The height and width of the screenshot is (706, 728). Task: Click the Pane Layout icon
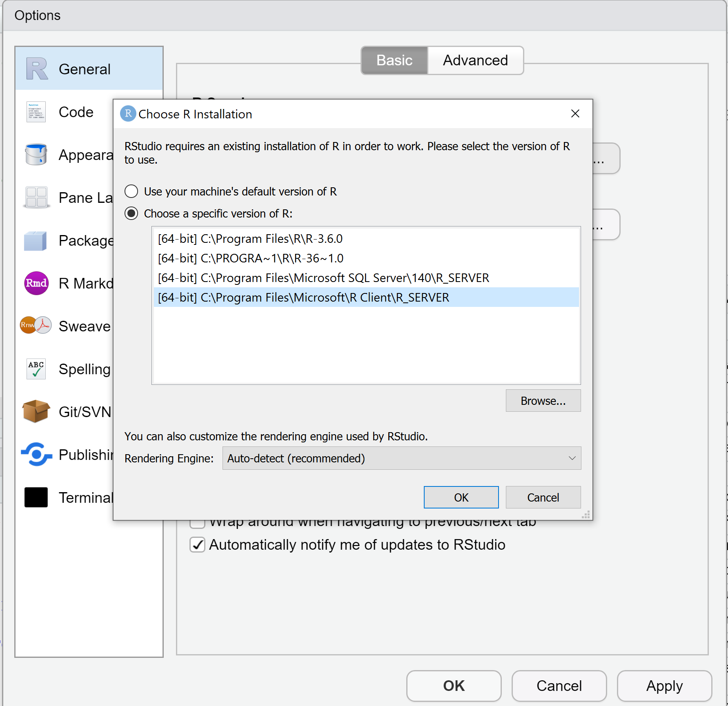coord(36,198)
